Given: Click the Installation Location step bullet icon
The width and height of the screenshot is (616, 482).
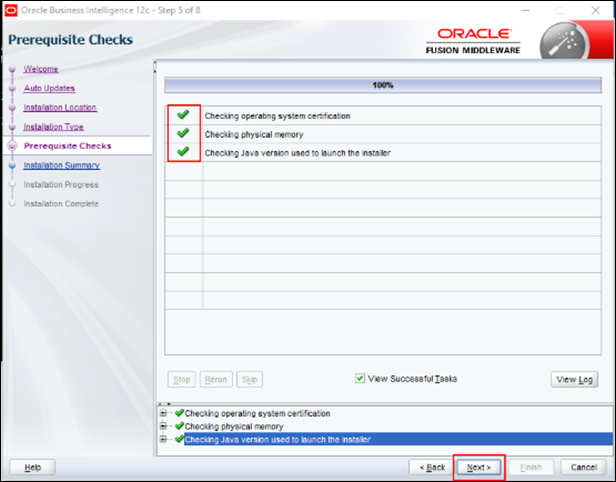Looking at the screenshot, I should pos(12,108).
